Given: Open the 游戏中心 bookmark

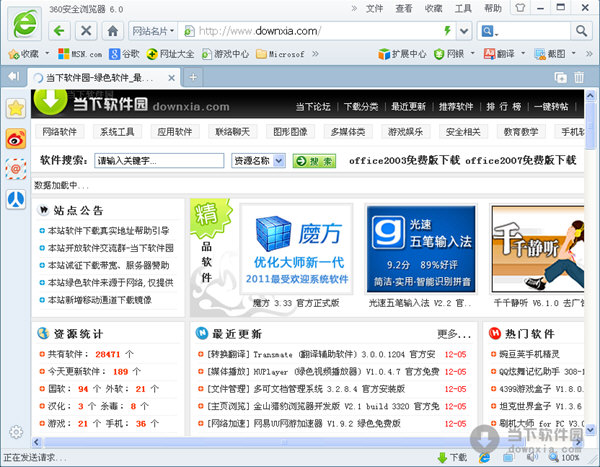Looking at the screenshot, I should coord(225,54).
